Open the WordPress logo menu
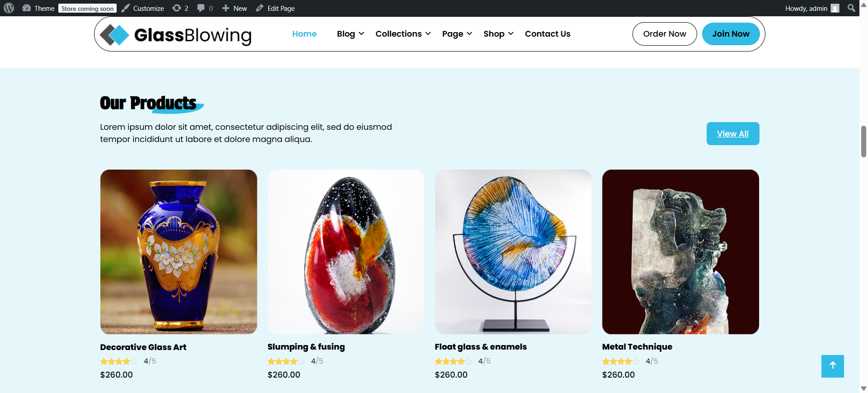The image size is (868, 393). [9, 8]
